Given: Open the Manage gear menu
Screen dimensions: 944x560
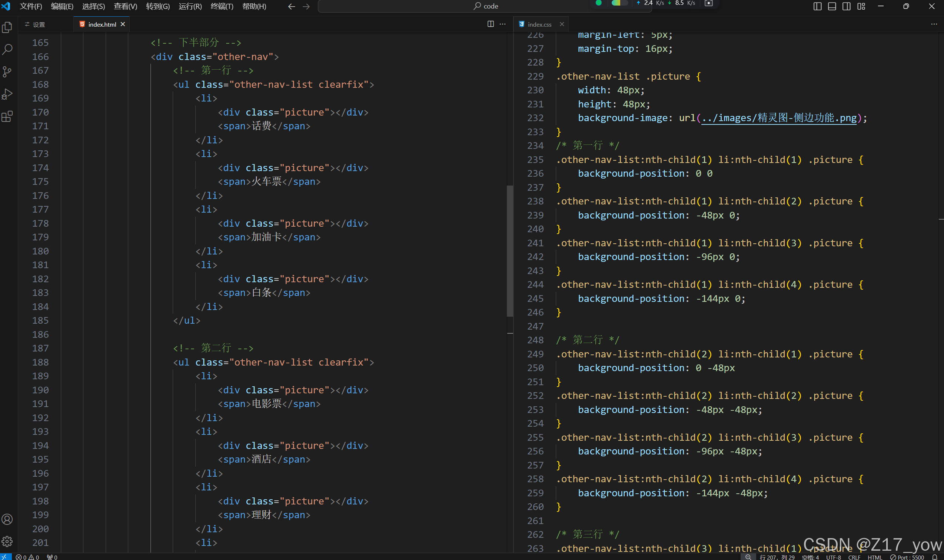Looking at the screenshot, I should pos(7,541).
